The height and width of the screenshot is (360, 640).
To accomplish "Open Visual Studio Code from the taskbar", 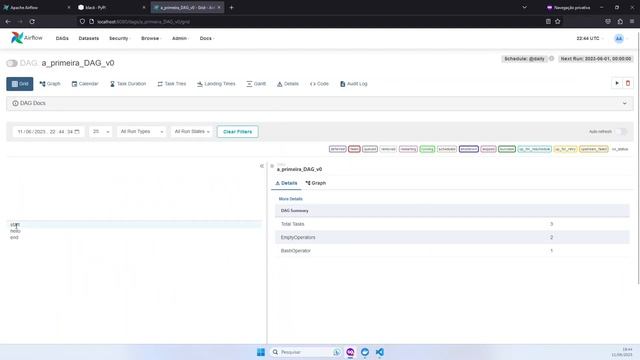I will click(380, 352).
